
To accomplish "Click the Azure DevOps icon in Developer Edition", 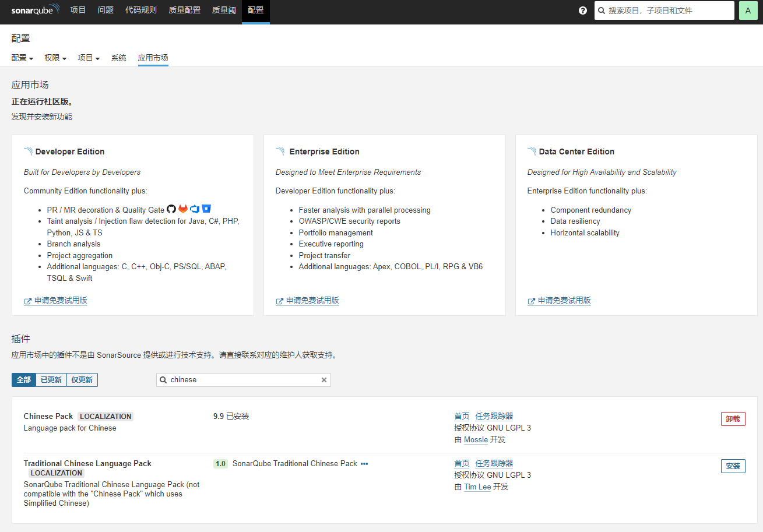I will pyautogui.click(x=195, y=209).
